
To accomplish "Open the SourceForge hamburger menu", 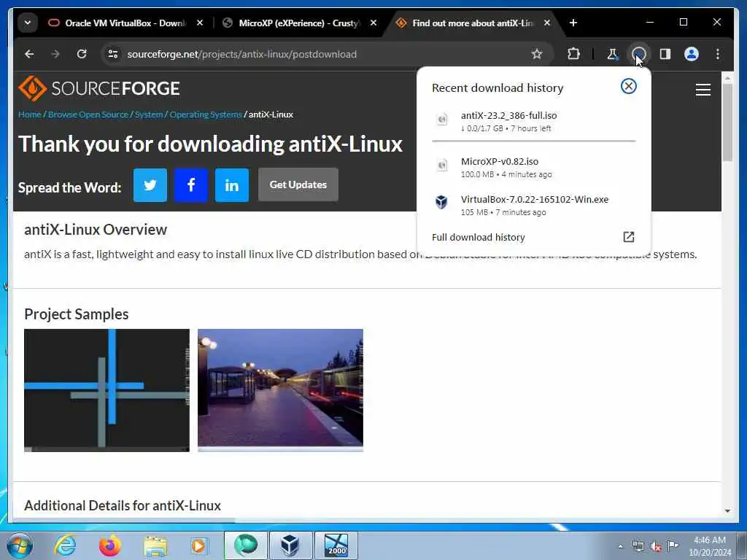I will click(x=703, y=90).
